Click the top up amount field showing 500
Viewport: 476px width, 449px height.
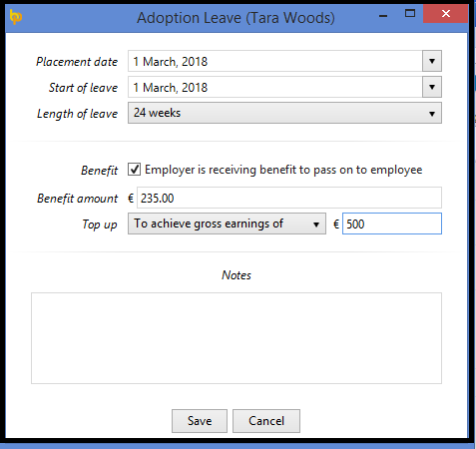392,224
